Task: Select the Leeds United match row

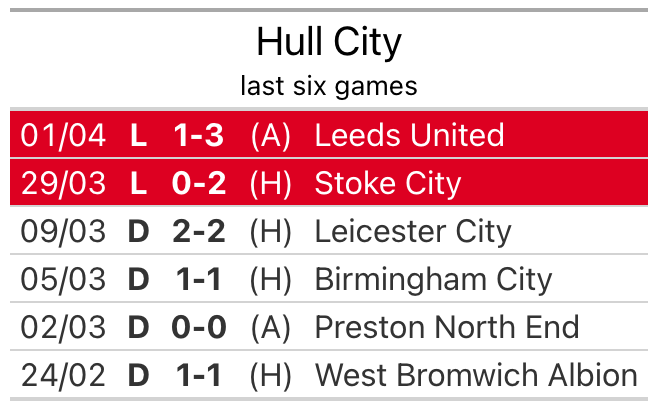Action: pyautogui.click(x=329, y=135)
